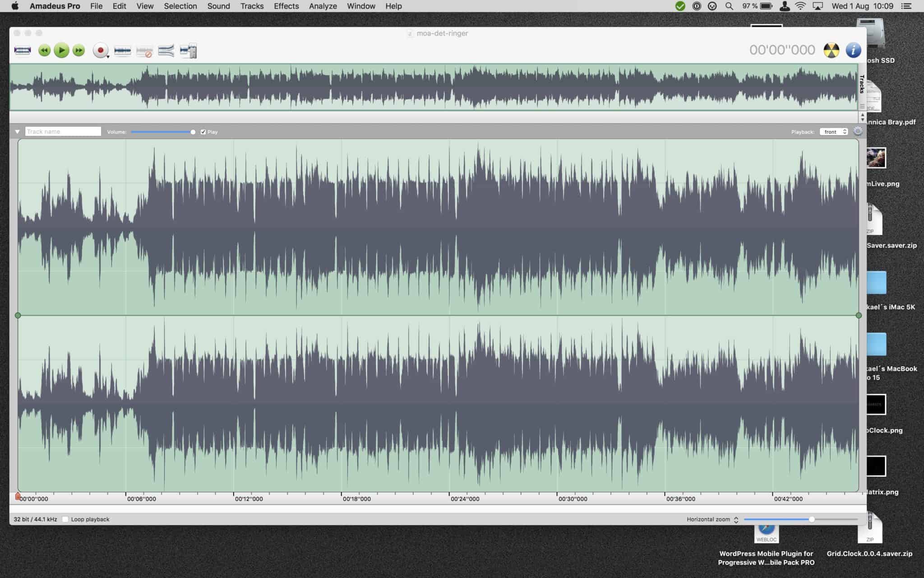Screen dimensions: 924x578
Task: Click the person silhouette menu bar icon
Action: 785,6
